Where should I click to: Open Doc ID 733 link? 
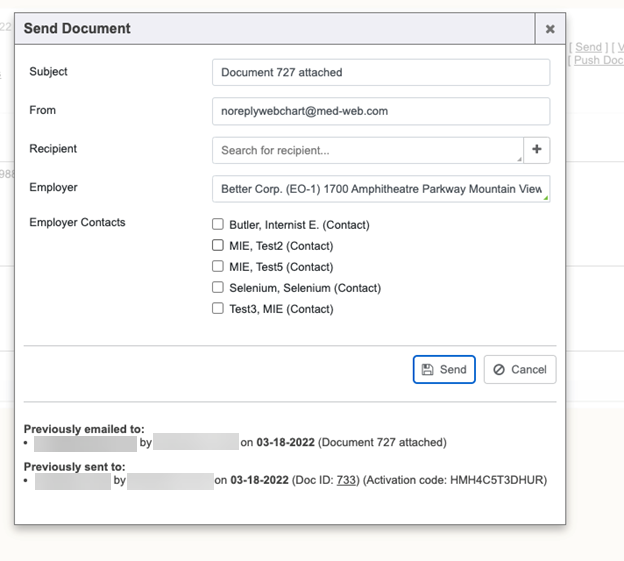pyautogui.click(x=346, y=480)
